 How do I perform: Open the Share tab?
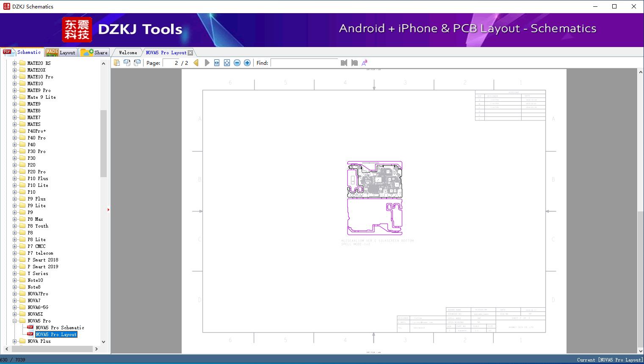tap(94, 53)
